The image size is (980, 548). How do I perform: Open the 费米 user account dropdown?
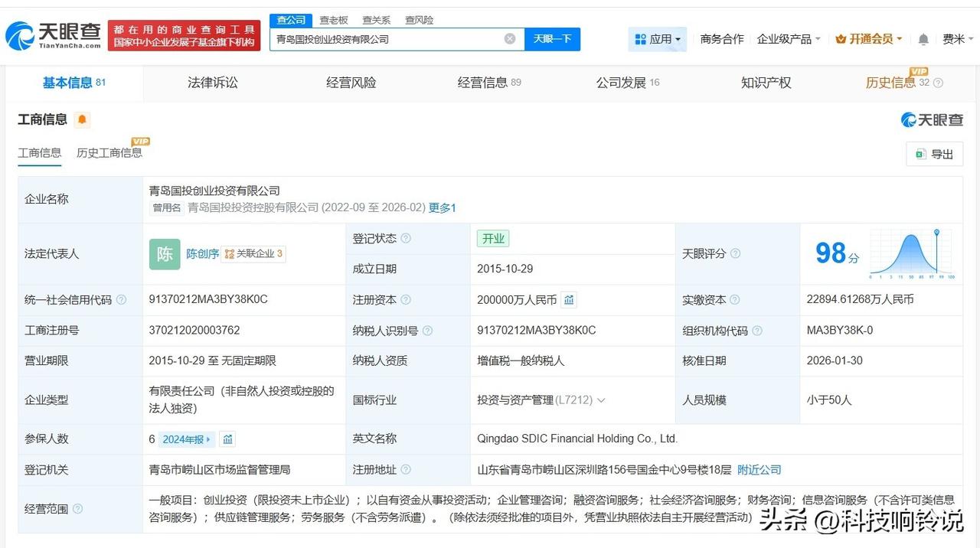[957, 39]
